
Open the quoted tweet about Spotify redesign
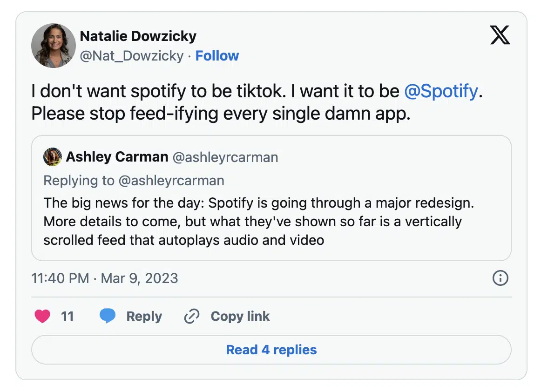[271, 198]
